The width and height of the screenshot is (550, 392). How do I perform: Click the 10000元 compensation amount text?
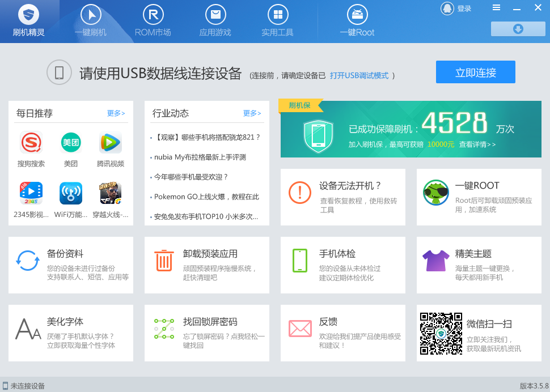(441, 144)
